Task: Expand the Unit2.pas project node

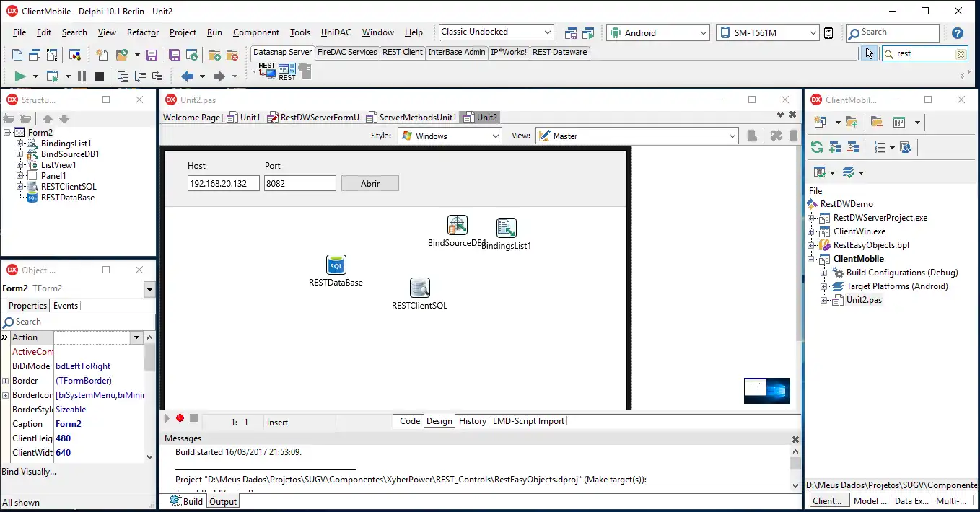Action: click(825, 300)
